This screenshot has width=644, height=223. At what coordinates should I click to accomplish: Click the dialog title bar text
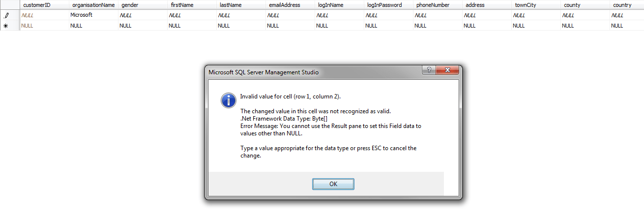(263, 72)
